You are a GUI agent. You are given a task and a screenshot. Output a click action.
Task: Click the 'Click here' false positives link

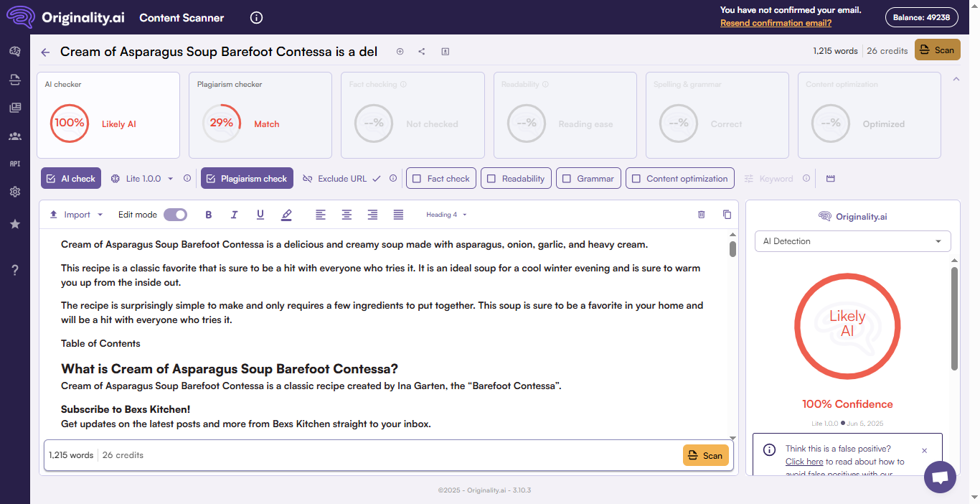804,462
